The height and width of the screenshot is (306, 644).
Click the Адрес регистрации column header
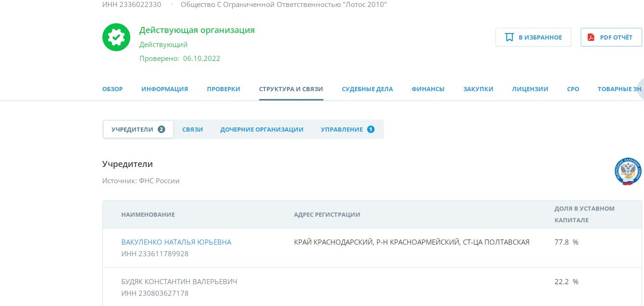point(327,214)
